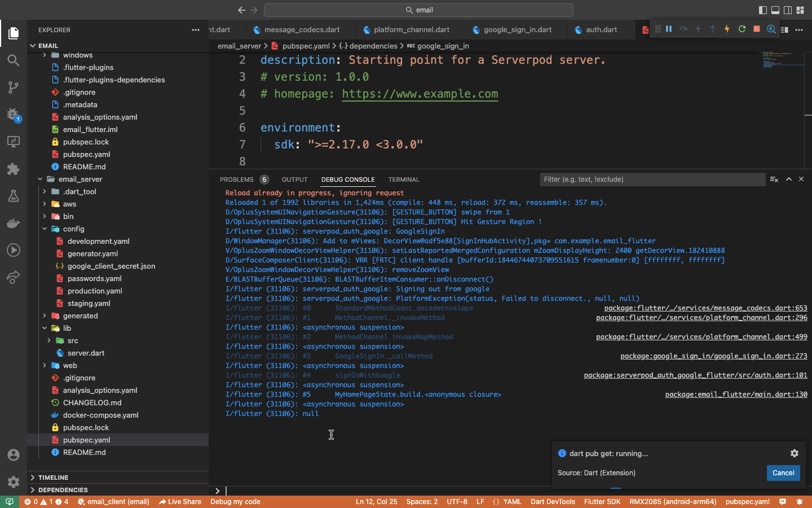Open the Source Control view
812x508 pixels.
[14, 87]
